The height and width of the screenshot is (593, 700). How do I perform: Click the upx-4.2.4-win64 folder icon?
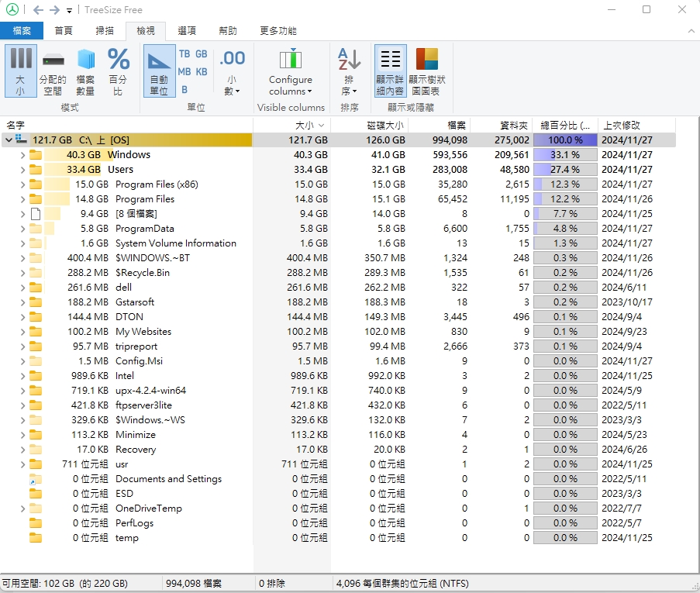coord(36,391)
